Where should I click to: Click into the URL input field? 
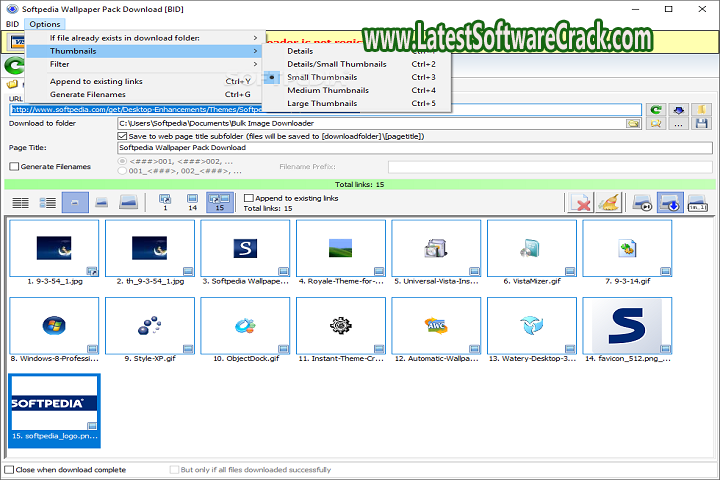pyautogui.click(x=326, y=109)
